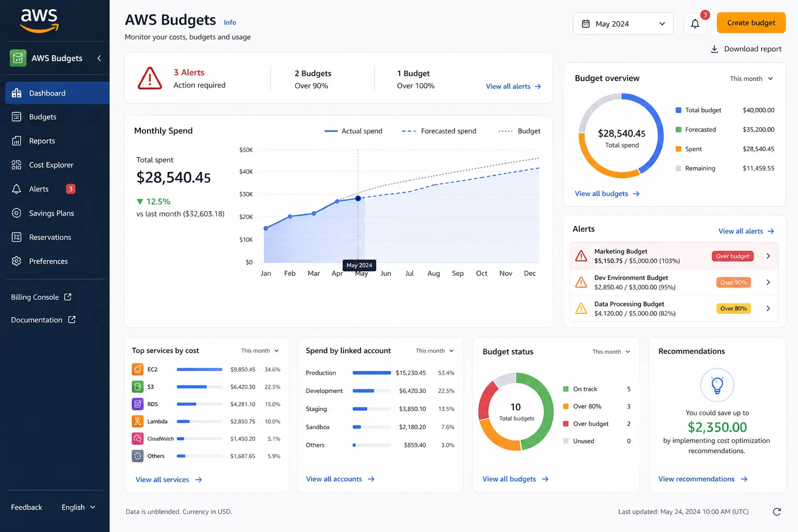Open the May 2024 date dropdown
The width and height of the screenshot is (798, 532).
623,24
